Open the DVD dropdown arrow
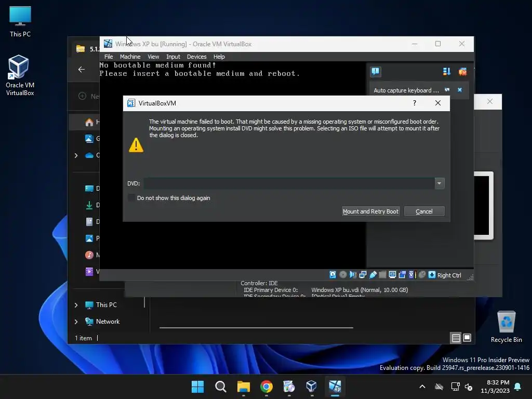The width and height of the screenshot is (532, 399). tap(440, 183)
